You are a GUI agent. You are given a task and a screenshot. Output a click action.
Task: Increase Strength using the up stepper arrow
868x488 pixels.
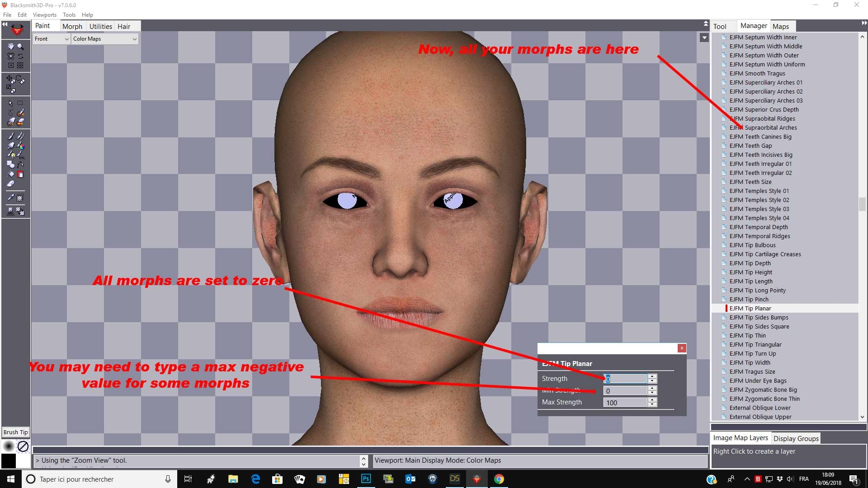click(x=652, y=376)
